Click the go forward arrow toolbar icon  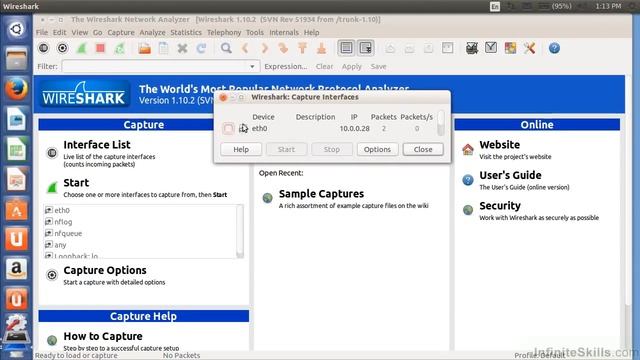tap(264, 48)
